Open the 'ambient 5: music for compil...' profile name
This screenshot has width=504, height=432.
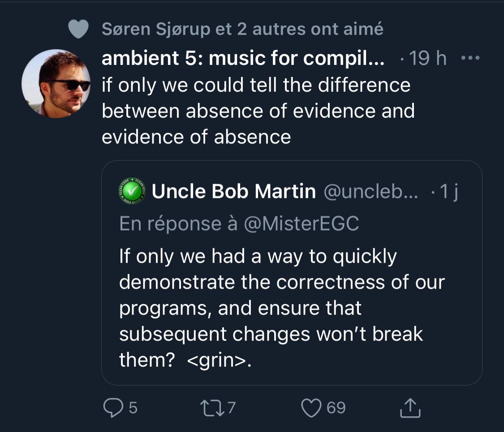[242, 59]
